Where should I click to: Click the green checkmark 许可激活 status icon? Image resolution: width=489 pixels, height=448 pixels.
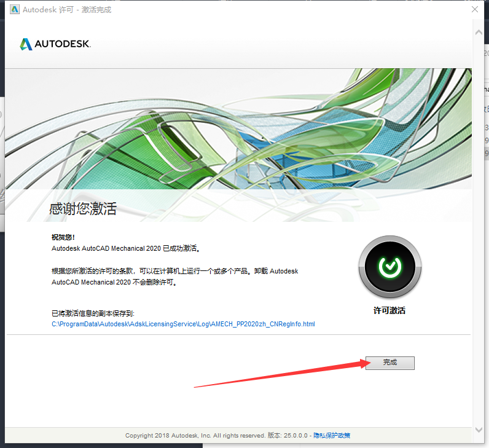tap(390, 267)
